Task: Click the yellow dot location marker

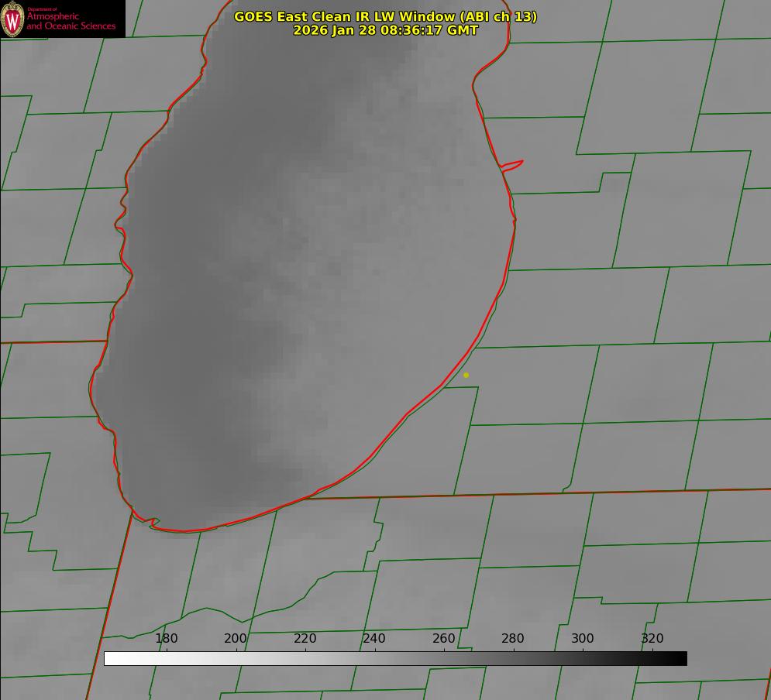Action: 466,375
